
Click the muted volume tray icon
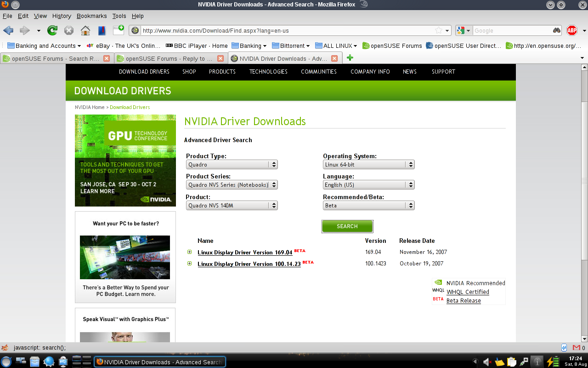tap(488, 362)
